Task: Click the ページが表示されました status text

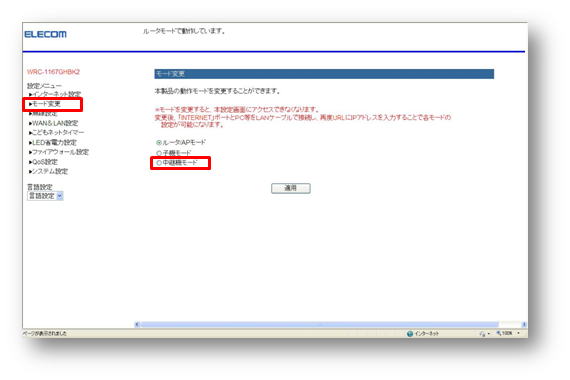Action: [45, 333]
